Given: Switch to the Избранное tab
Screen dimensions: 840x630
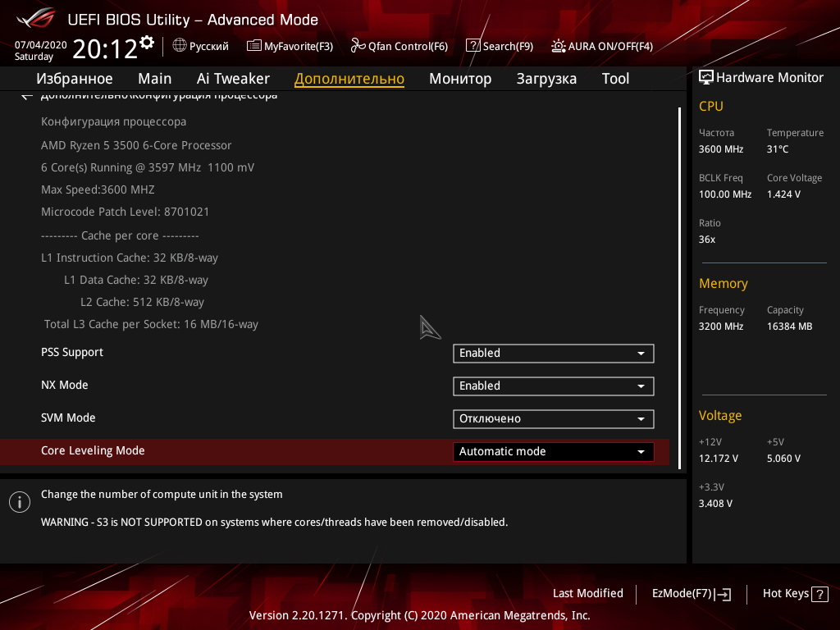Looking at the screenshot, I should [75, 79].
